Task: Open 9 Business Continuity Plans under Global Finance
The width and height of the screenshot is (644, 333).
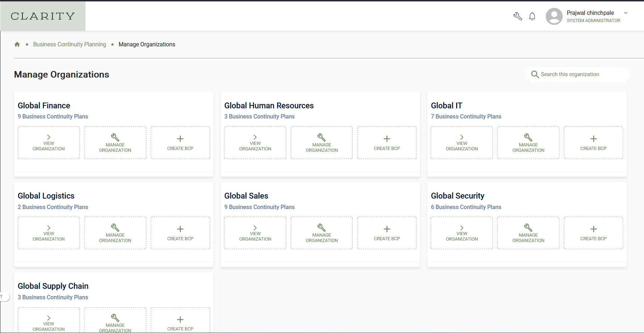Action: coord(53,116)
